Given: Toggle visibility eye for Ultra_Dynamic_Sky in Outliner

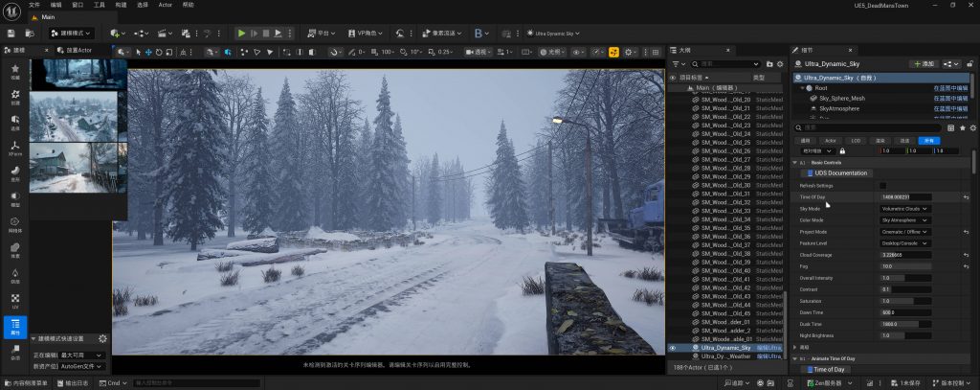Looking at the screenshot, I should pos(673,348).
